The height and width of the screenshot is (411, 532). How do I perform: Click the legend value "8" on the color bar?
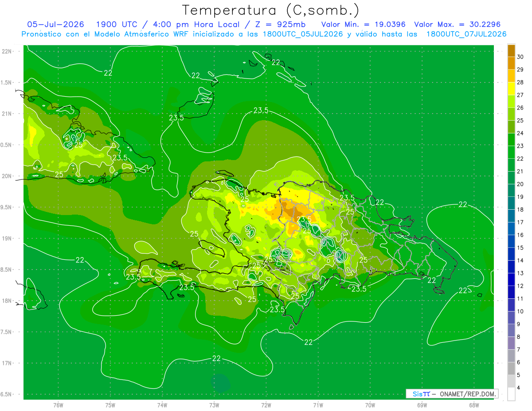click(520, 337)
